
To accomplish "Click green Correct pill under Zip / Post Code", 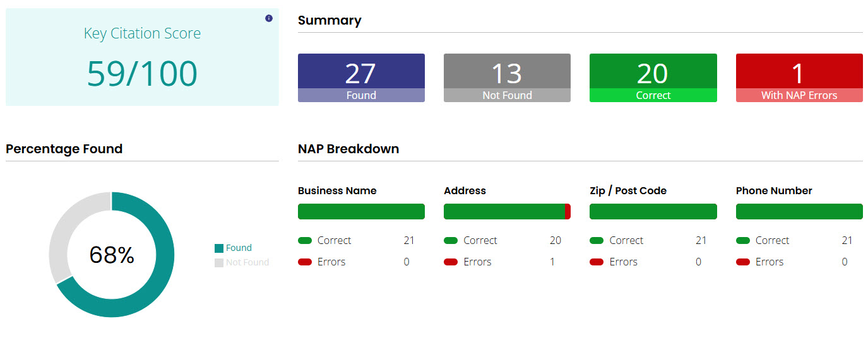I will [x=597, y=240].
